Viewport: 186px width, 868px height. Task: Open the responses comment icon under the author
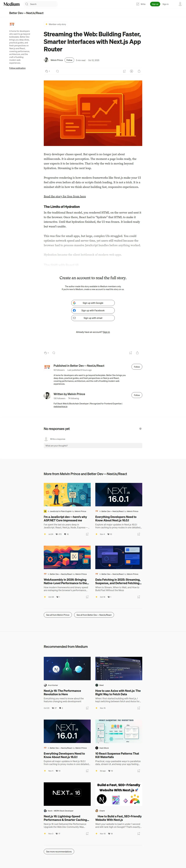[x=57, y=71]
